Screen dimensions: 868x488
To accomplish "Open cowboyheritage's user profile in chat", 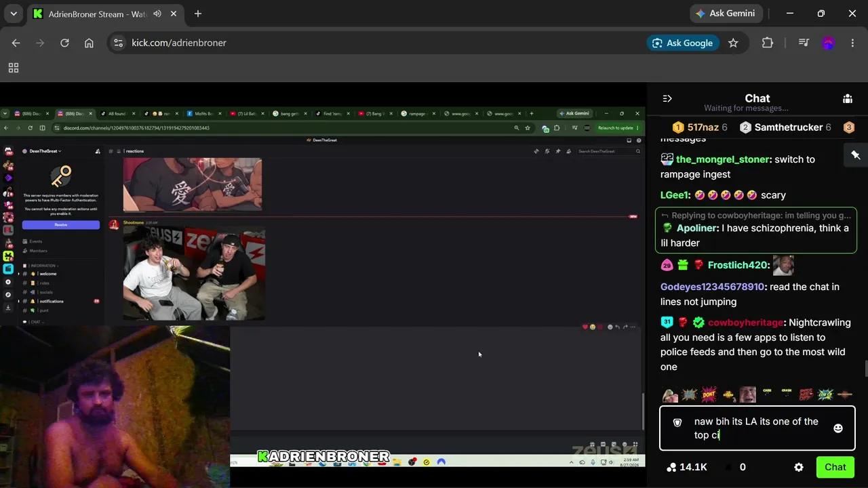I will 746,323.
